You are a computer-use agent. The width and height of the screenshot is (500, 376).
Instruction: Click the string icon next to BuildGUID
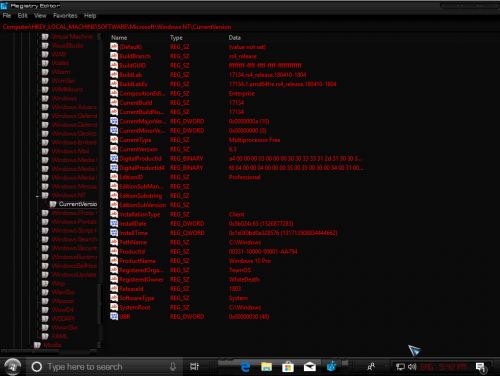(114, 65)
